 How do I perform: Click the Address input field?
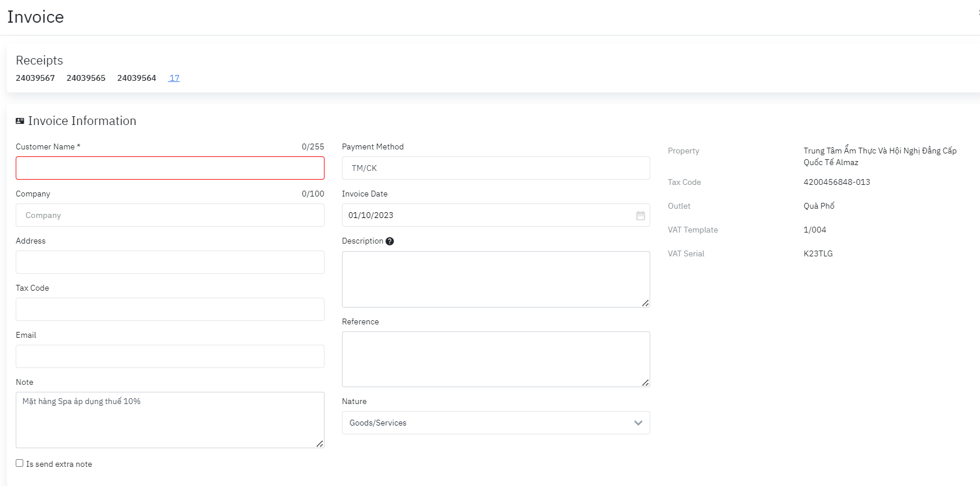170,262
